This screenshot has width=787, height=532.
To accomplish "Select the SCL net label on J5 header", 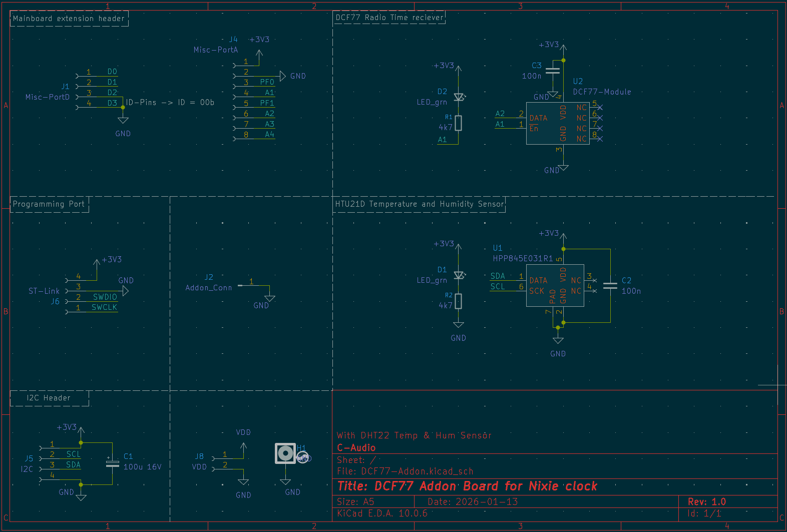I will (x=74, y=454).
